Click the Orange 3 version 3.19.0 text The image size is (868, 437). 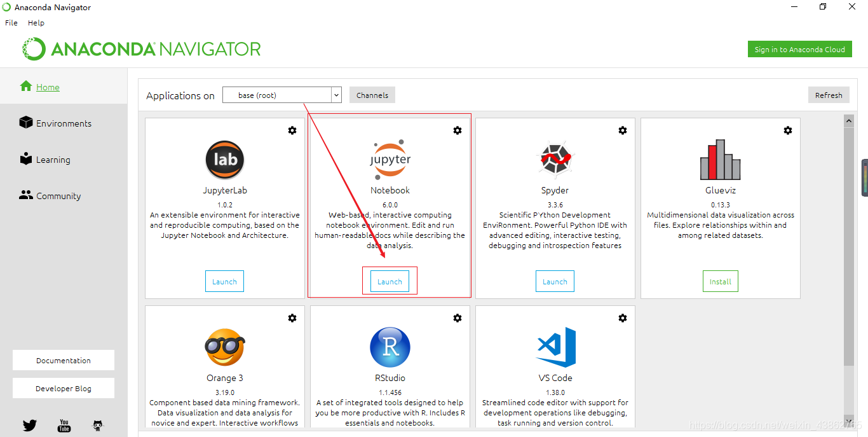tap(225, 392)
